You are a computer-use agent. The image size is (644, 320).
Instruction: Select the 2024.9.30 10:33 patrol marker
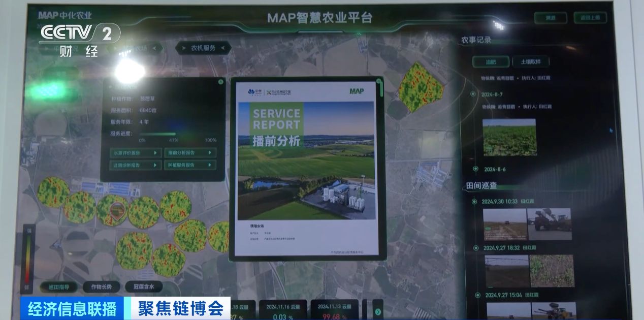pyautogui.click(x=475, y=201)
